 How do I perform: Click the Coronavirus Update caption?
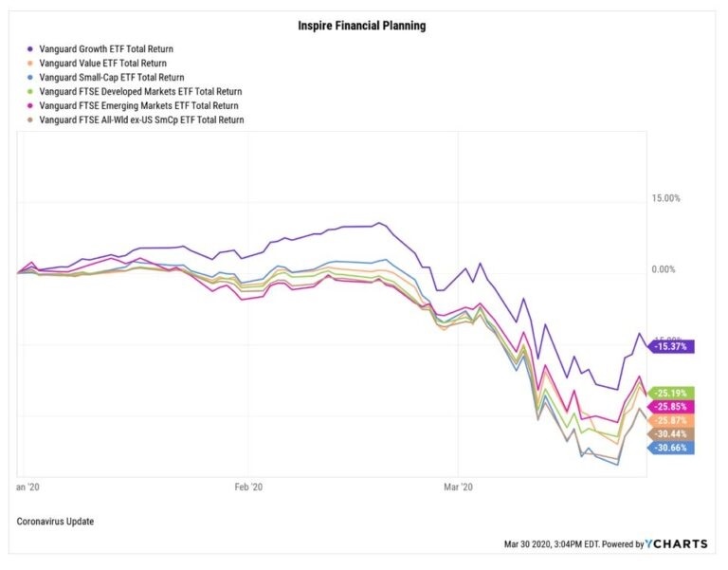pos(56,522)
